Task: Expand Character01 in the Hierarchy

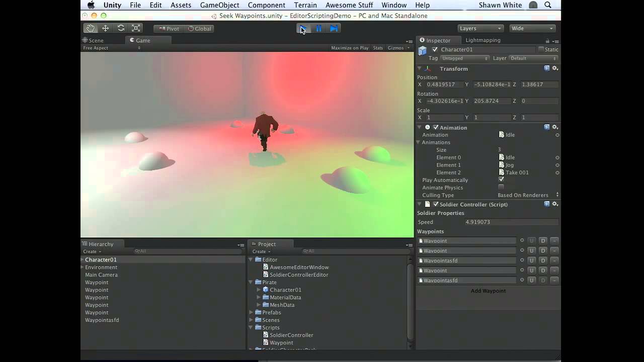Action: (83, 259)
